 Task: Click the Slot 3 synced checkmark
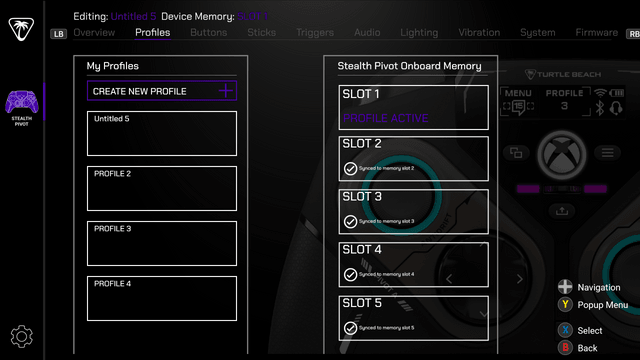click(x=350, y=221)
